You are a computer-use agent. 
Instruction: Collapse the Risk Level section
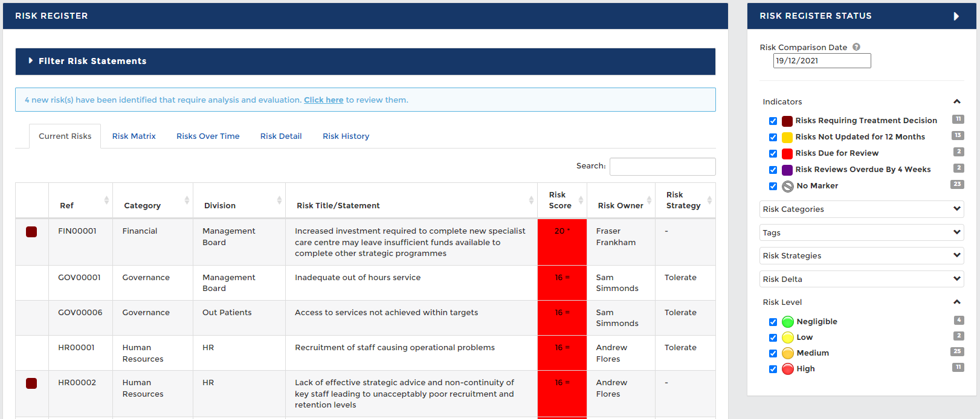coord(957,302)
